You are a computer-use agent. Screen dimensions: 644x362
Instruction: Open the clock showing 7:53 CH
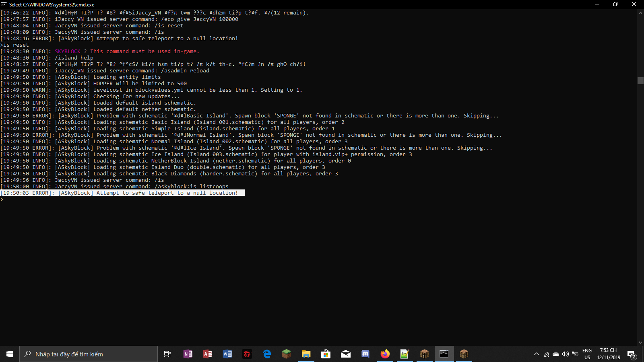click(609, 354)
